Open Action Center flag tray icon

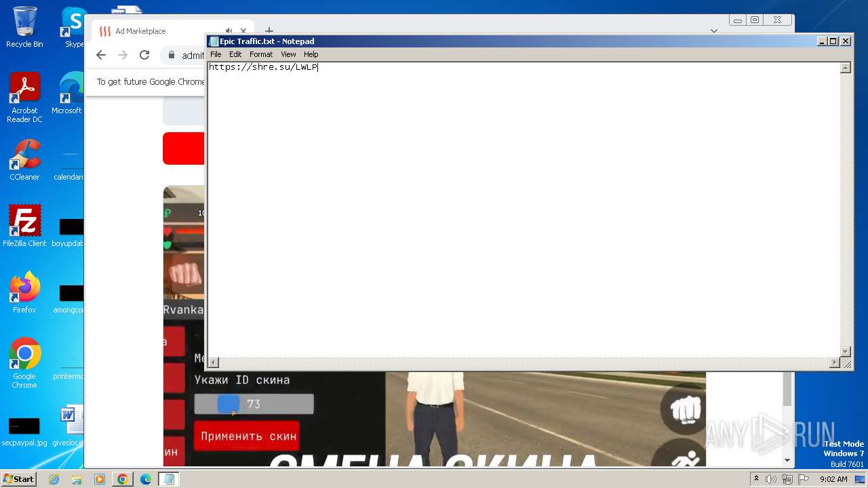[x=803, y=479]
